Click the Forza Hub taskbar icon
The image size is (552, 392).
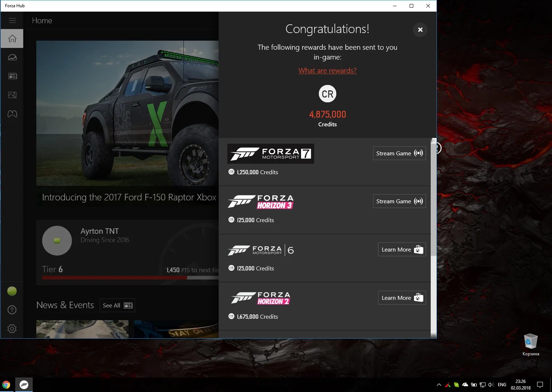(x=24, y=385)
